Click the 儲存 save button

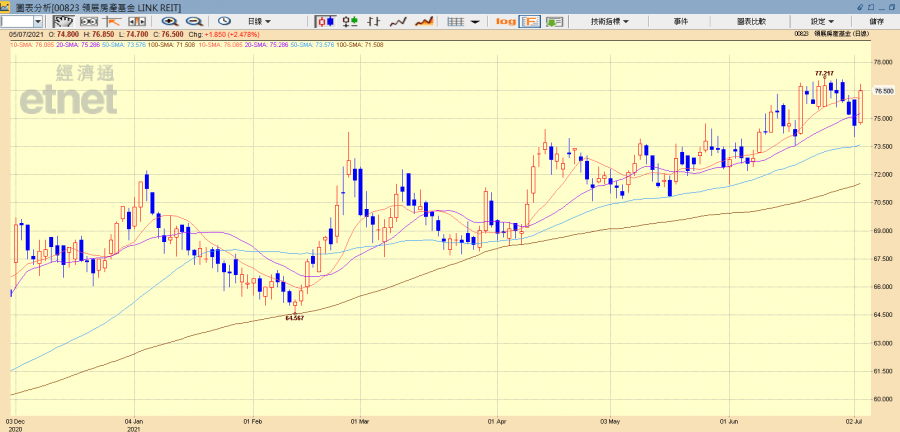(876, 21)
